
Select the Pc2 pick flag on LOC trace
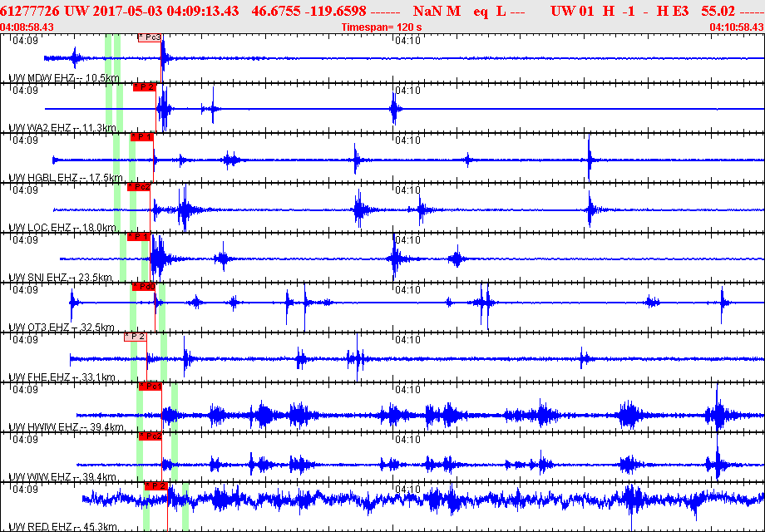(x=139, y=187)
